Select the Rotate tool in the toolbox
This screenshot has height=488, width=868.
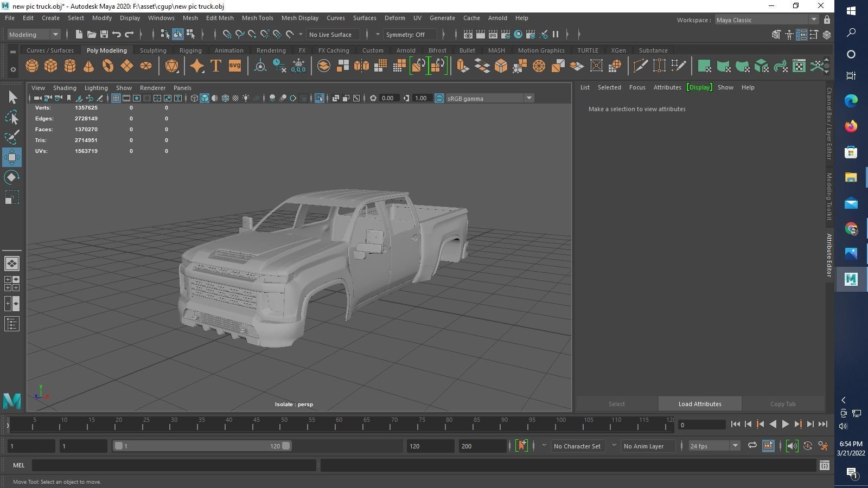(12, 177)
